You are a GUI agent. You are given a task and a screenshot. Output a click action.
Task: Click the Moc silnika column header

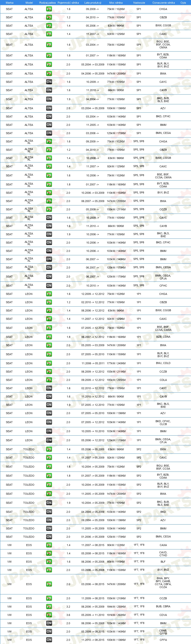(116, 3)
